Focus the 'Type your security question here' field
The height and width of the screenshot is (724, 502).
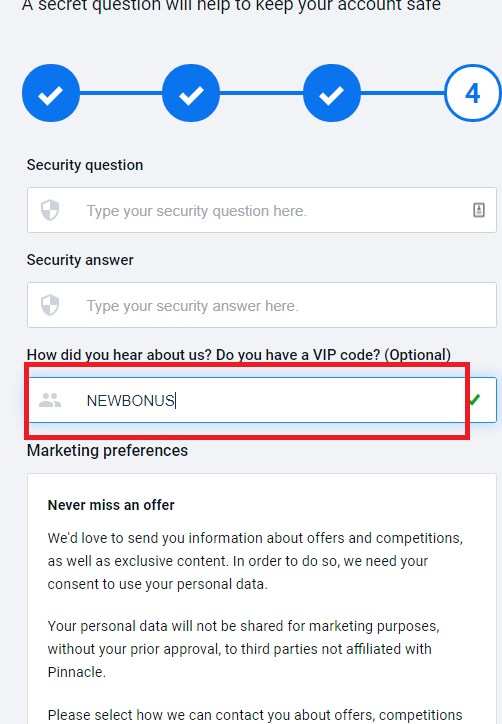pyautogui.click(x=262, y=210)
